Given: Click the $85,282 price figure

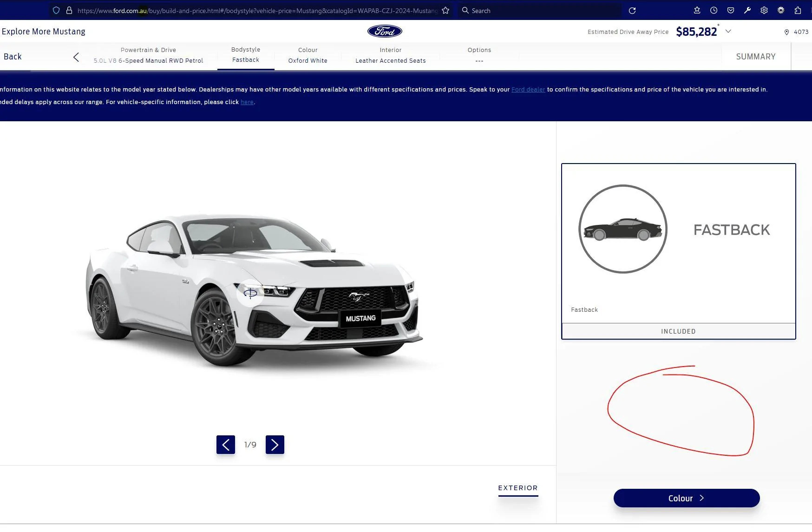Looking at the screenshot, I should (696, 32).
